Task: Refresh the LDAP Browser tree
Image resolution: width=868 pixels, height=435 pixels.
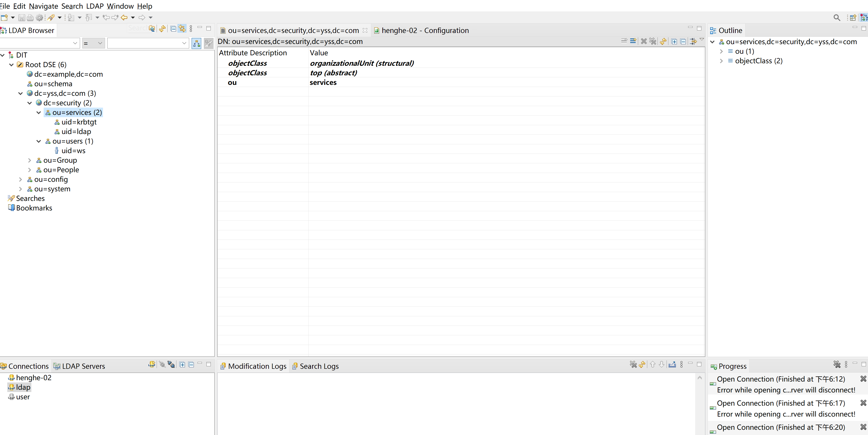Action: tap(162, 29)
